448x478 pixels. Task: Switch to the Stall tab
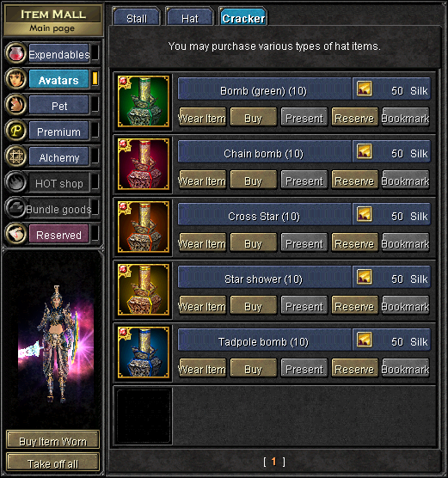[137, 17]
